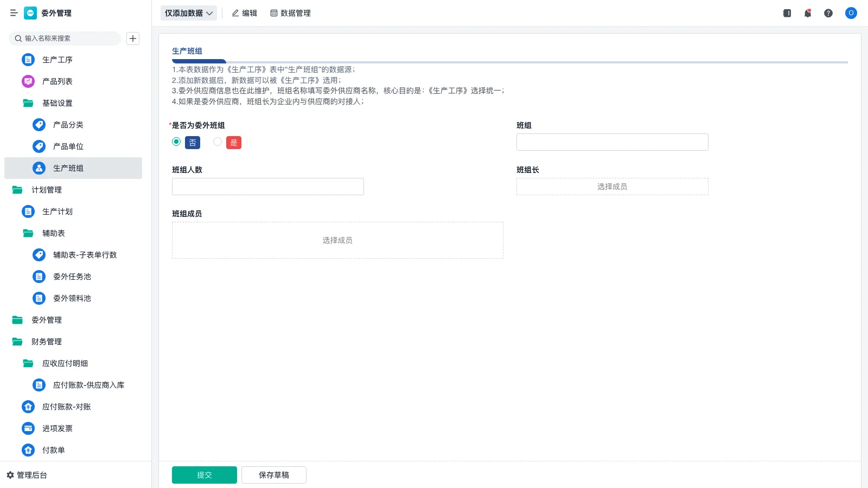Viewport: 868px width, 488px height.
Task: Open 数据管理 from the top toolbar
Action: pyautogui.click(x=290, y=13)
